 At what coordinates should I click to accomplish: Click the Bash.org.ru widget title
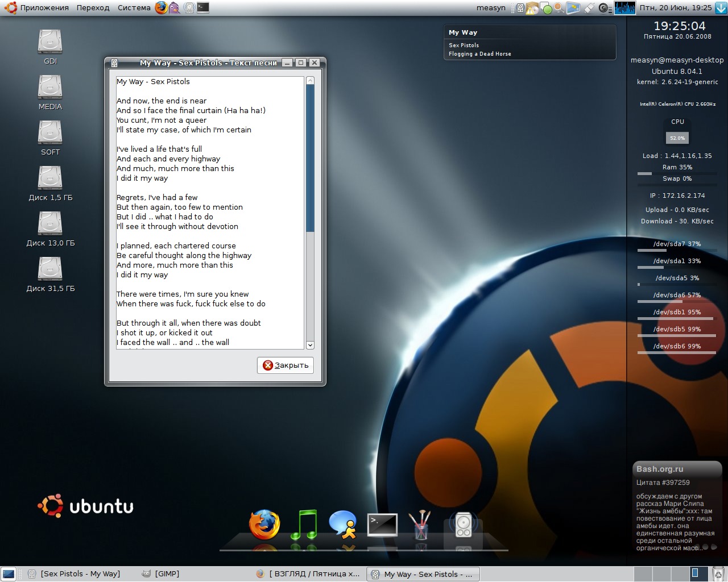(x=660, y=469)
